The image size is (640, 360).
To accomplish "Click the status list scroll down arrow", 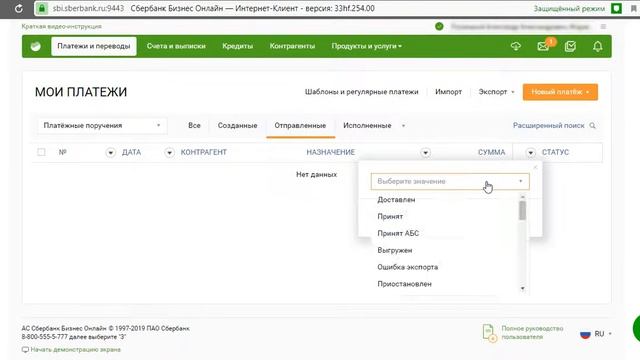I will [522, 289].
